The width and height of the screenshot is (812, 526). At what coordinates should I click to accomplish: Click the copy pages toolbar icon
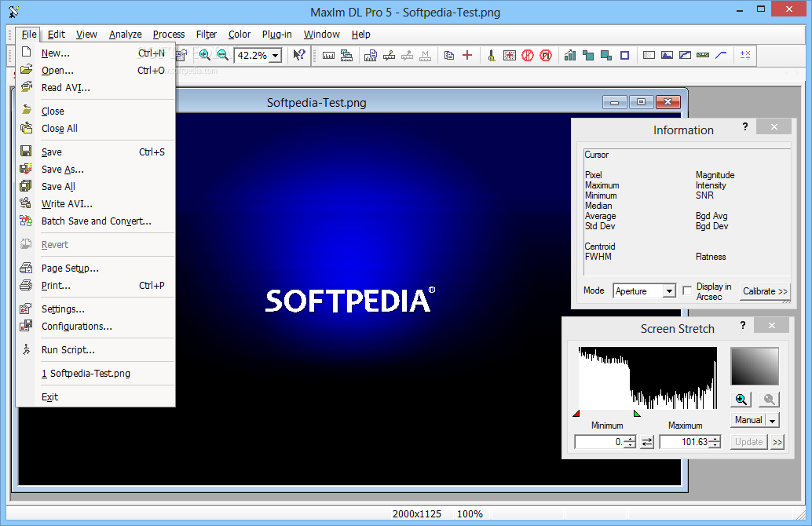point(449,56)
